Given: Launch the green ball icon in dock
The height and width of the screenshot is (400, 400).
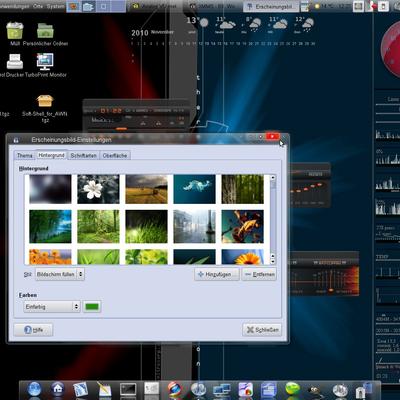Looking at the screenshot, I should tap(292, 389).
